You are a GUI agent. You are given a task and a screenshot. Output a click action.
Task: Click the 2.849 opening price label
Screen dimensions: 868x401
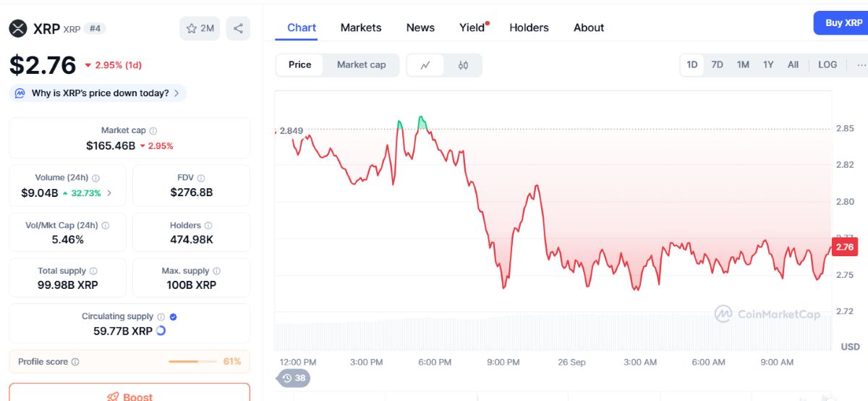(291, 131)
